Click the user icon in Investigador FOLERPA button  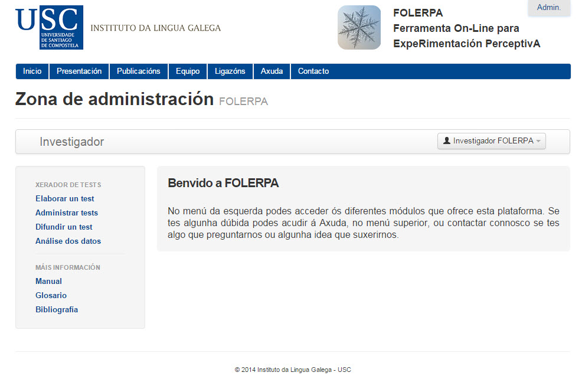pos(447,141)
